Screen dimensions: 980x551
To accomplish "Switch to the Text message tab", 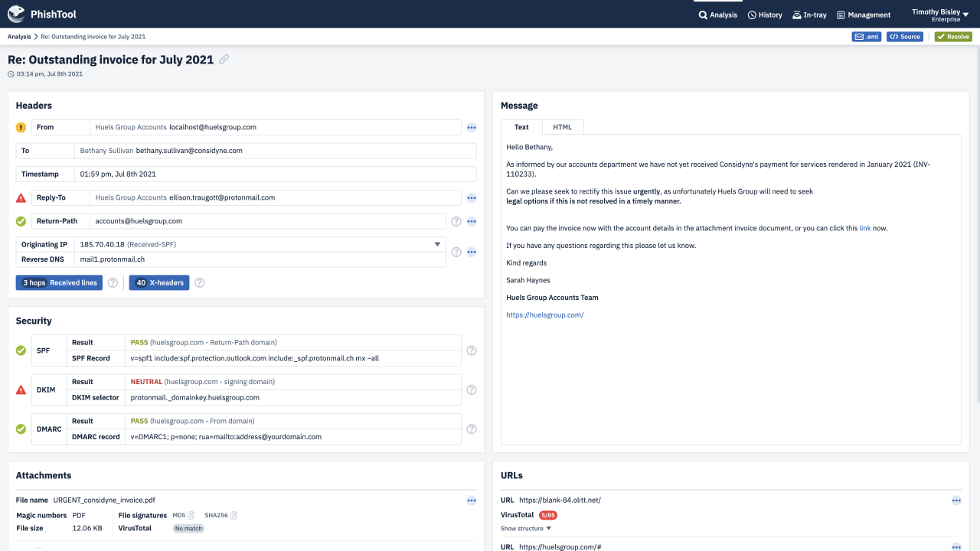I will [x=521, y=127].
